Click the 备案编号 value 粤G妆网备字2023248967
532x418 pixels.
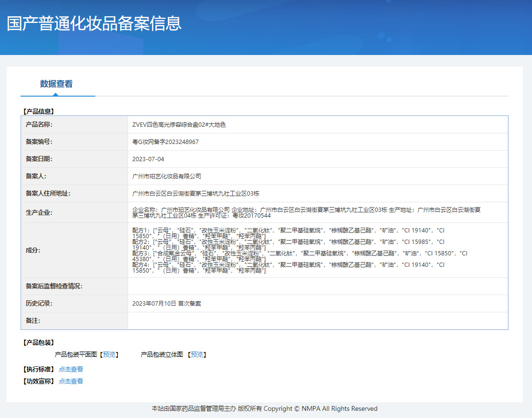click(x=165, y=142)
